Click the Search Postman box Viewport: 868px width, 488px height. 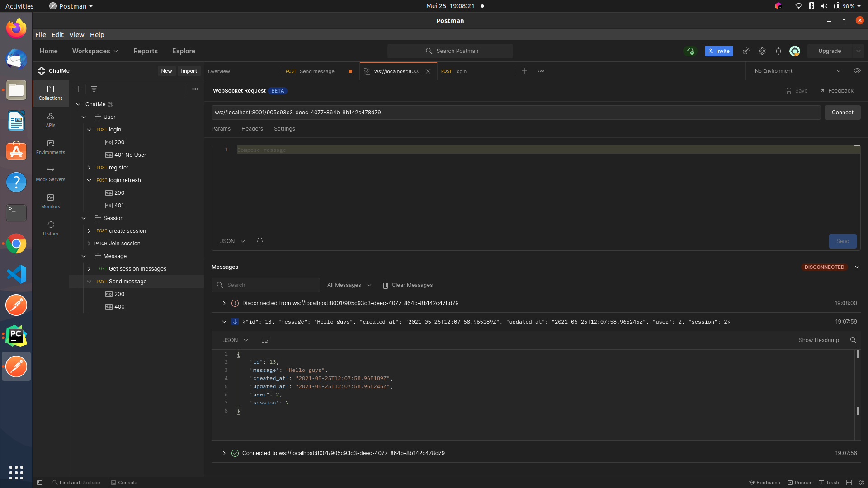pos(450,51)
